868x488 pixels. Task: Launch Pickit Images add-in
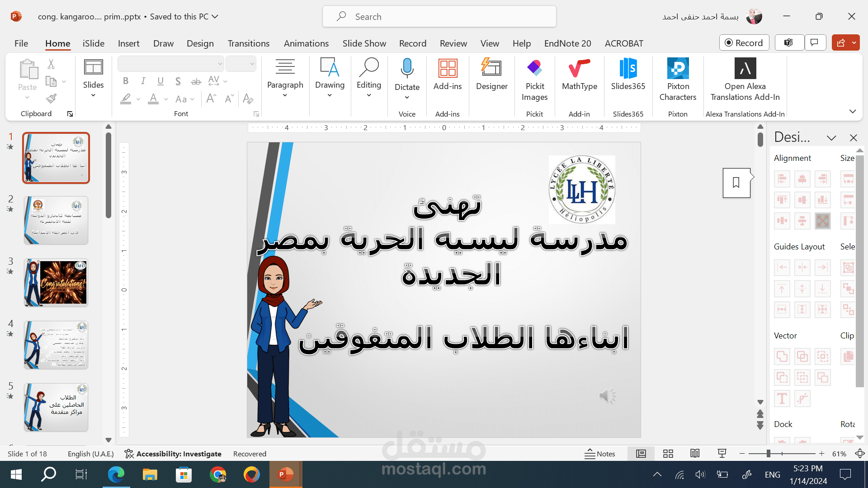tap(534, 80)
